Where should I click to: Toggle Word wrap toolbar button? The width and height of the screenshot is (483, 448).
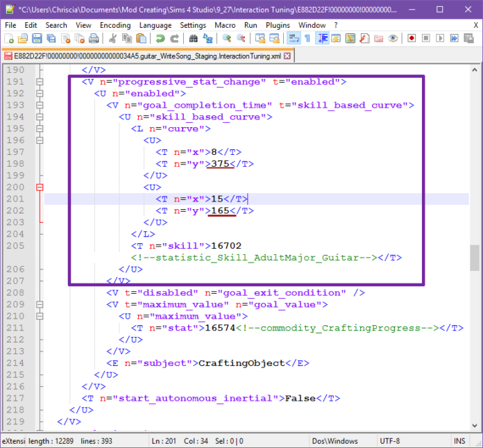(x=294, y=39)
